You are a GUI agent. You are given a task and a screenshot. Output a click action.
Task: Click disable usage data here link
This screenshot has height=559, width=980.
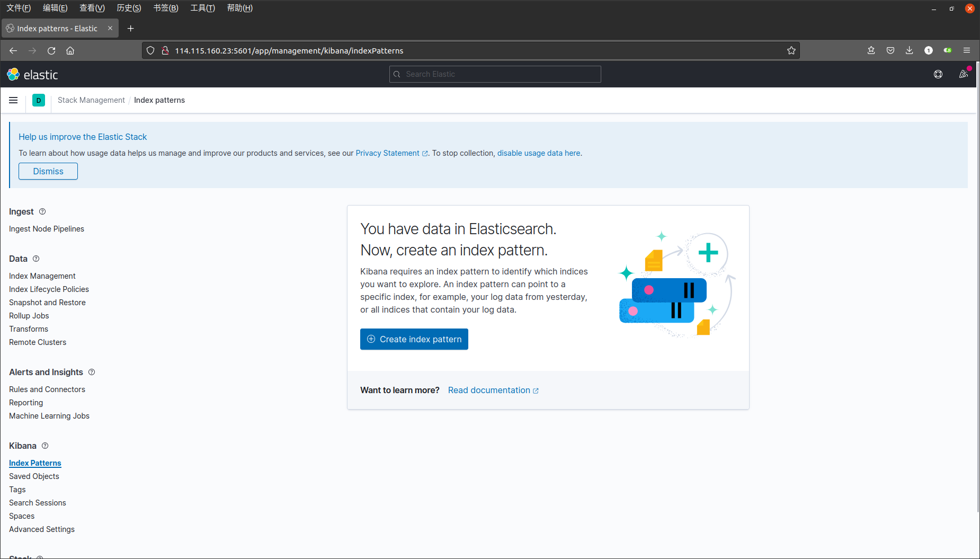tap(539, 153)
